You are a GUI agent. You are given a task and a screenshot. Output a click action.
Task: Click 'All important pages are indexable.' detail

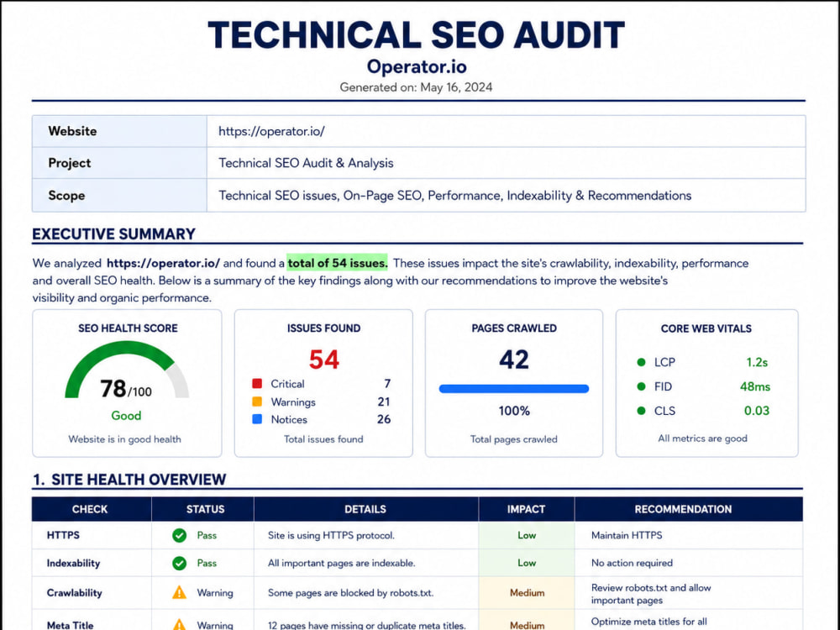point(342,563)
